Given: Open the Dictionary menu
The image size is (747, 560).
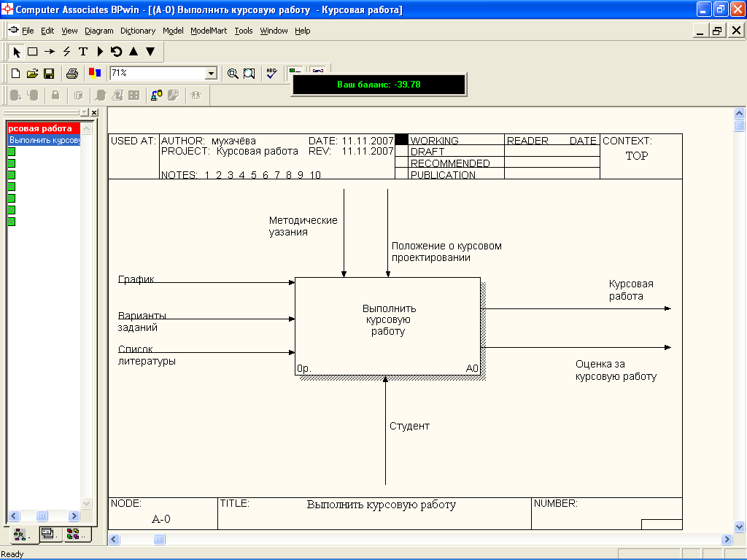Looking at the screenshot, I should 138,31.
